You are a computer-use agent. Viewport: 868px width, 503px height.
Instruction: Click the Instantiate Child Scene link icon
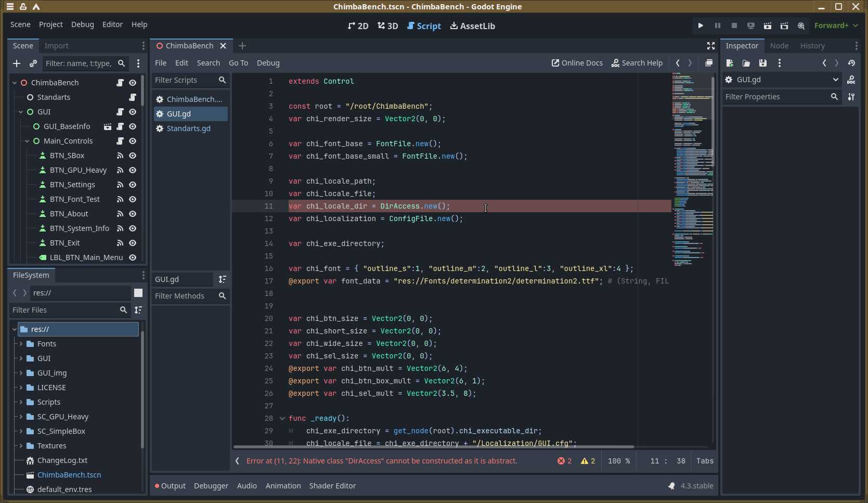(33, 63)
